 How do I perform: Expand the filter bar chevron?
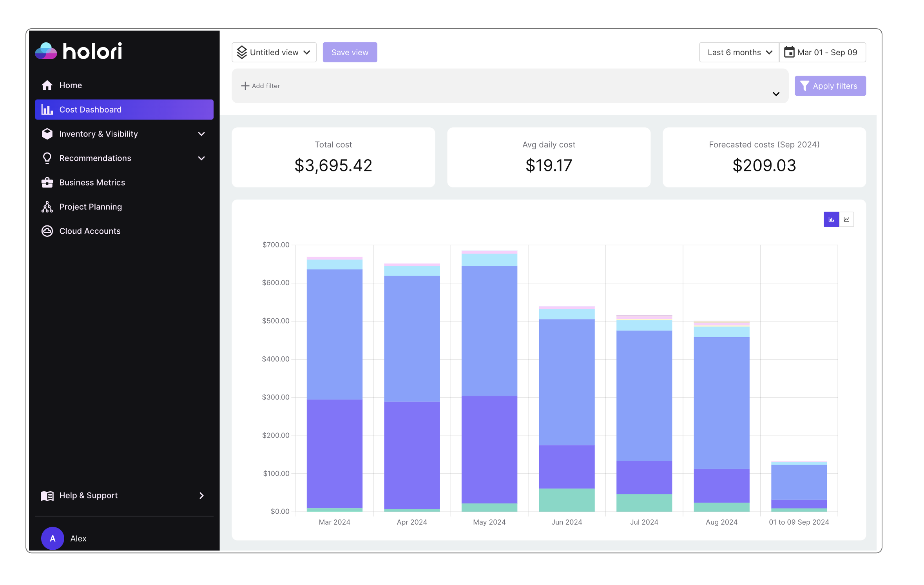coord(776,94)
